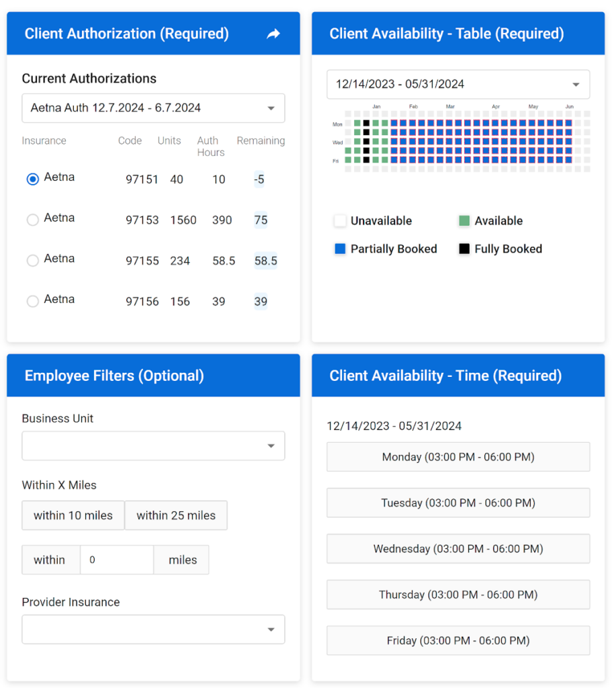
Task: Open the Provider Insurance dropdown
Action: click(x=153, y=630)
